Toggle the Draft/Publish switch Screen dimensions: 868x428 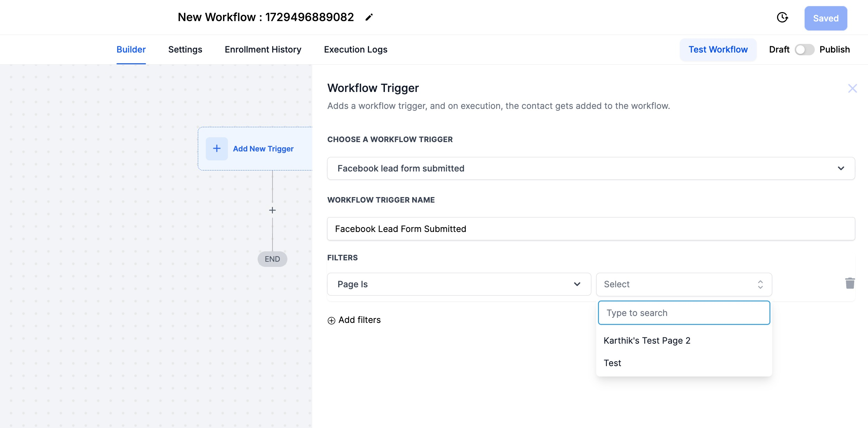click(x=804, y=50)
